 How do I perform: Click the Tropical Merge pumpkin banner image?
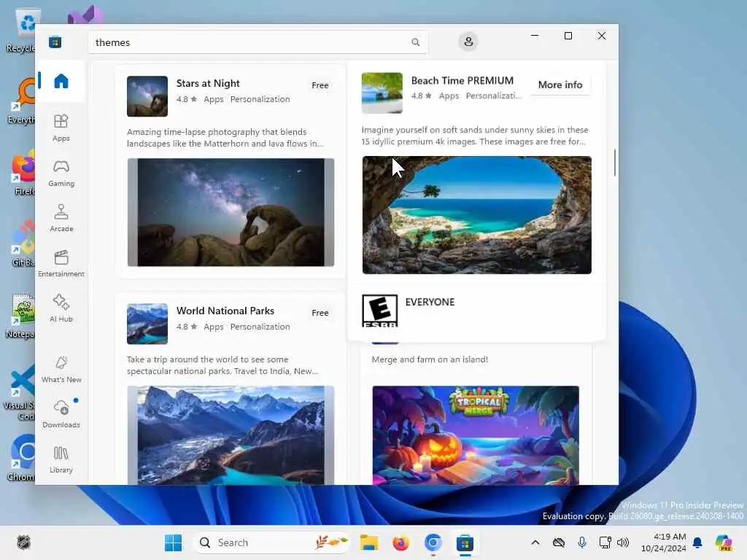click(476, 435)
